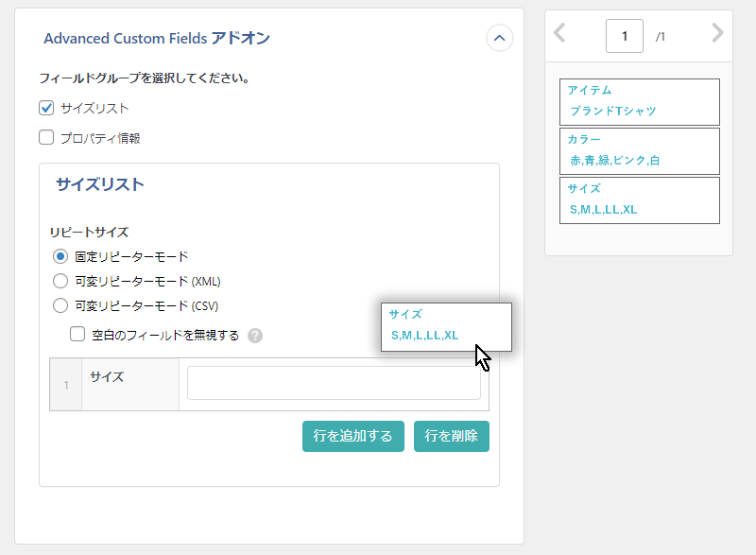Select the カラー element in the preview panel
Screen dimensions: 756x555
coord(640,151)
